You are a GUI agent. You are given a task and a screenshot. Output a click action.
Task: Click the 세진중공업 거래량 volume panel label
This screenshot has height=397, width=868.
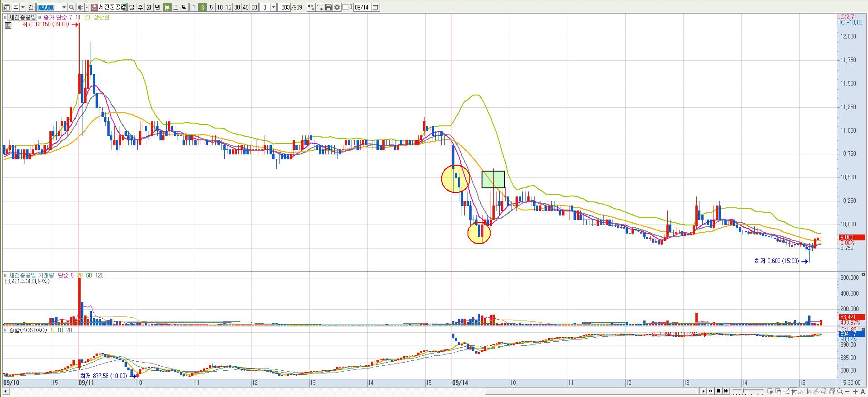point(31,275)
